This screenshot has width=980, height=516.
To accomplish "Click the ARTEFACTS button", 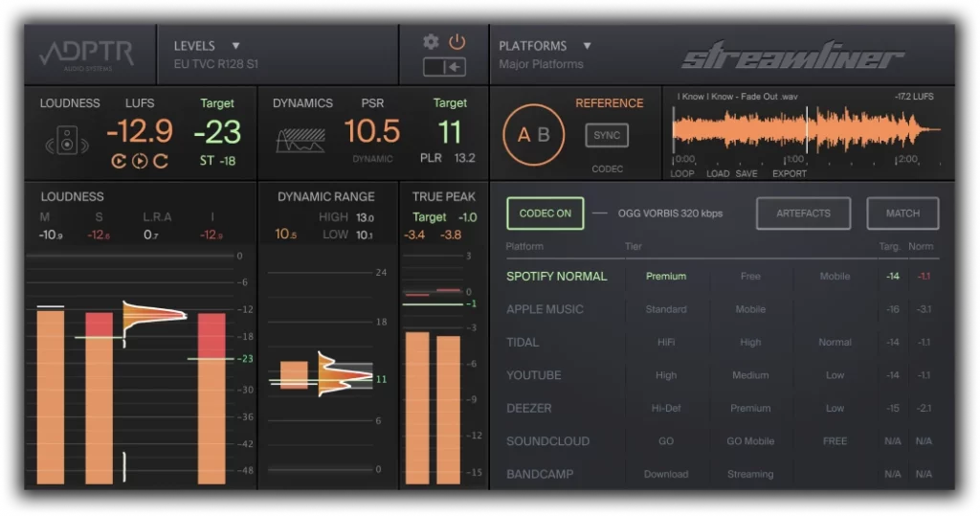I will click(x=803, y=213).
